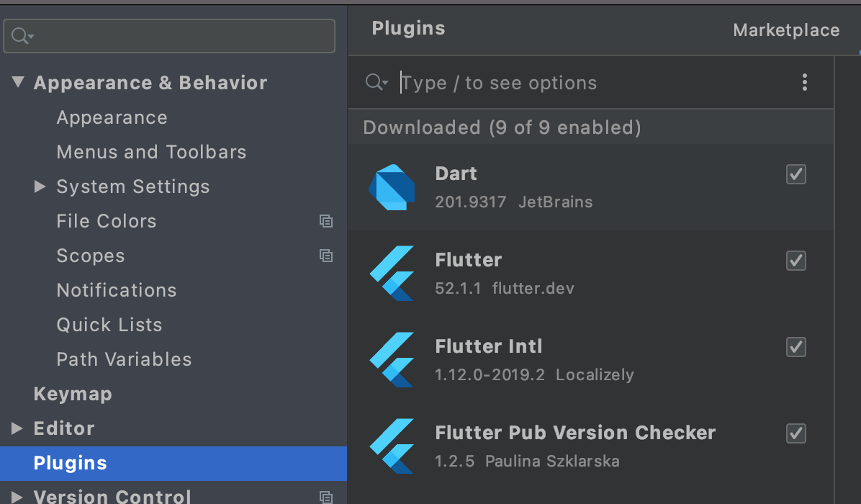Viewport: 861px width, 504px height.
Task: Switch to the Marketplace tab
Action: [786, 30]
